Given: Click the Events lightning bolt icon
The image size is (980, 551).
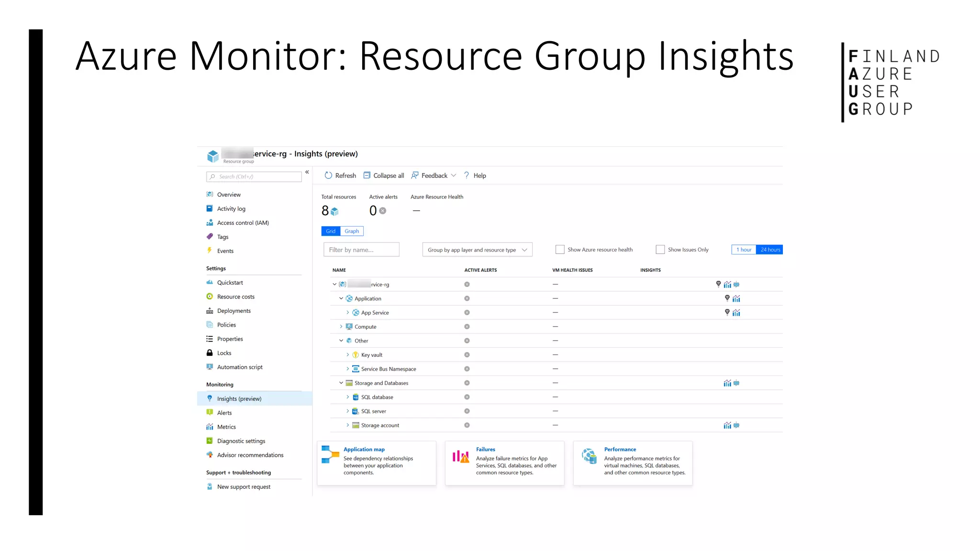Looking at the screenshot, I should (210, 250).
